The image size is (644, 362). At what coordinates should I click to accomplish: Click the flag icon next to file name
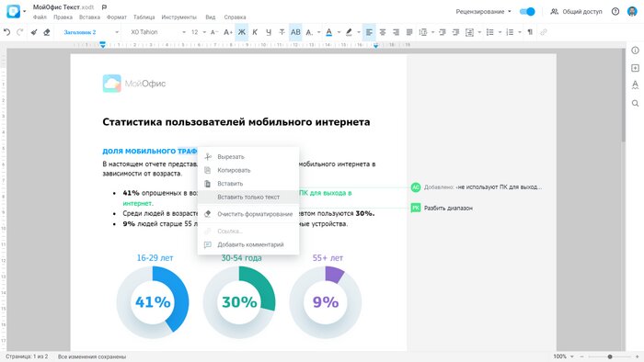104,7
